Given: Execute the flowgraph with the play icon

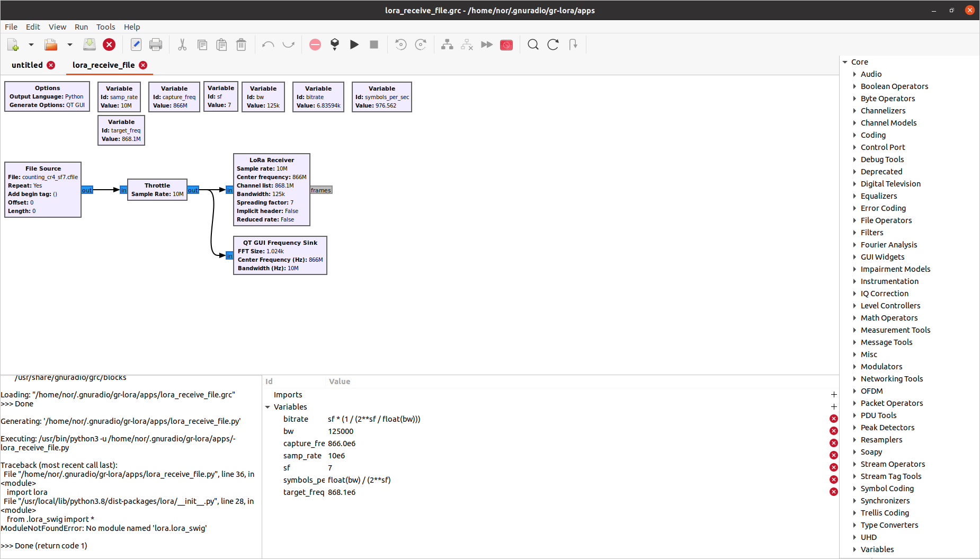Looking at the screenshot, I should [x=354, y=45].
